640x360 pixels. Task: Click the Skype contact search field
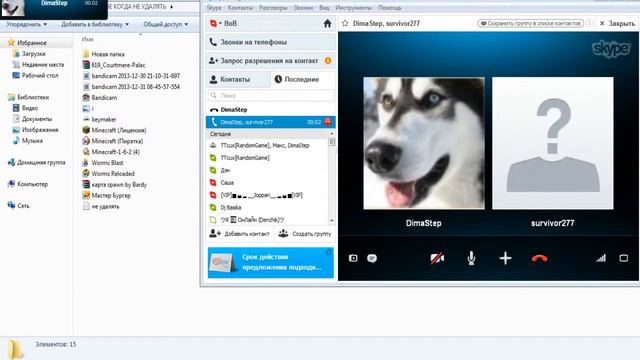point(271,96)
